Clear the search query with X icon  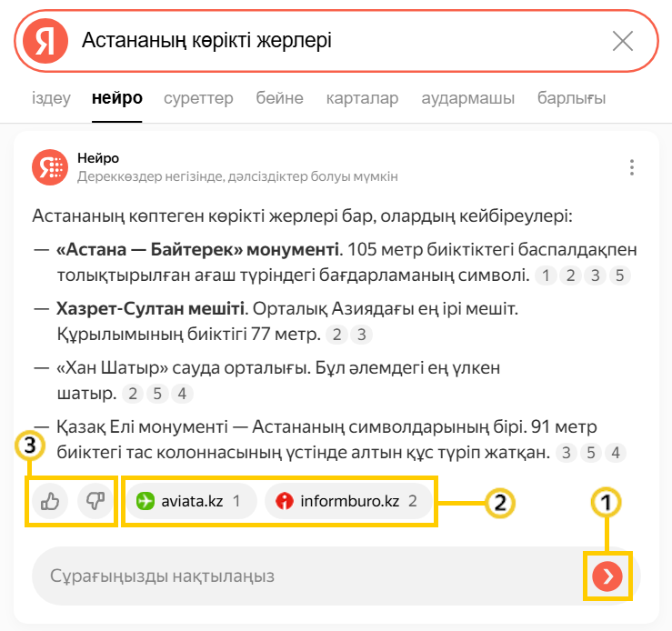click(x=623, y=41)
